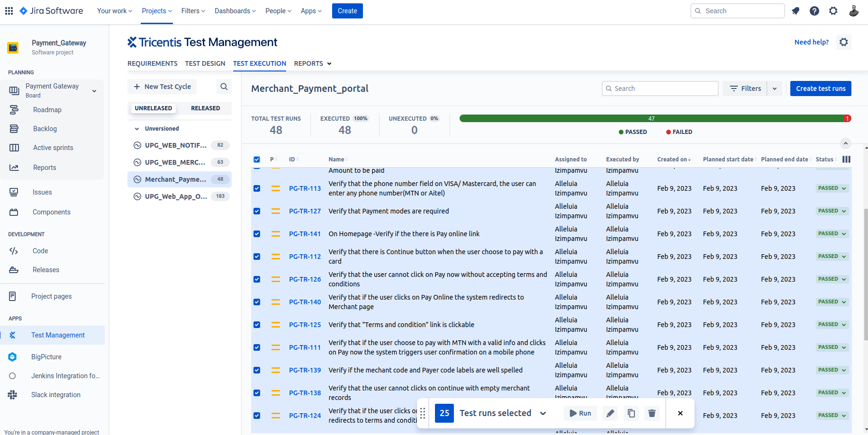This screenshot has width=868, height=435.
Task: Open status dropdown for PG-TR-139
Action: click(832, 370)
